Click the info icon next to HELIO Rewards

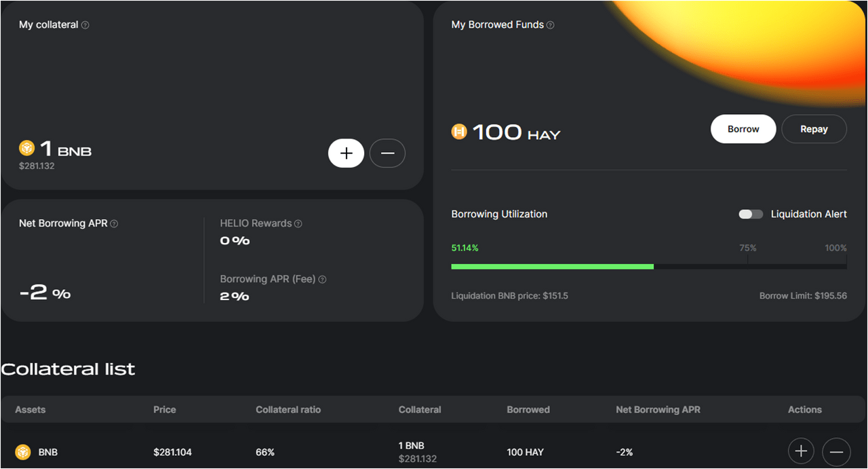[x=298, y=224]
